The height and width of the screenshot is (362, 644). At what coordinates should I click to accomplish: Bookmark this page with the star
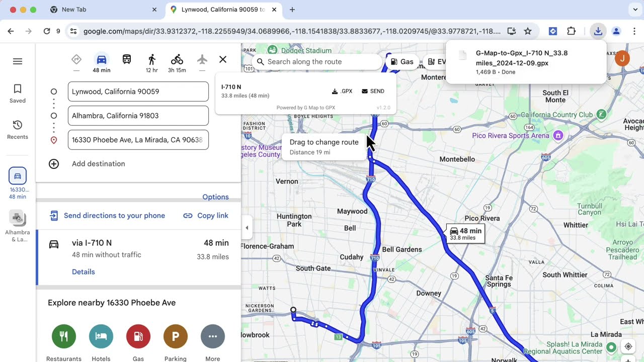click(x=528, y=31)
